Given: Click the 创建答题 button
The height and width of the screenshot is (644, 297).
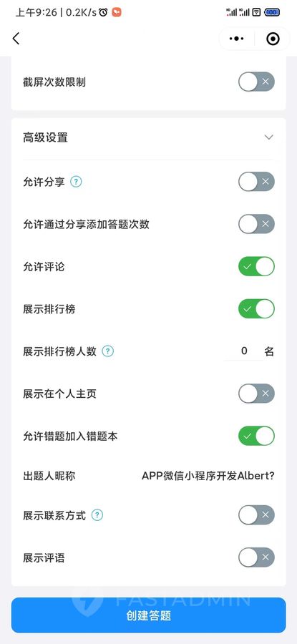Looking at the screenshot, I should (148, 615).
